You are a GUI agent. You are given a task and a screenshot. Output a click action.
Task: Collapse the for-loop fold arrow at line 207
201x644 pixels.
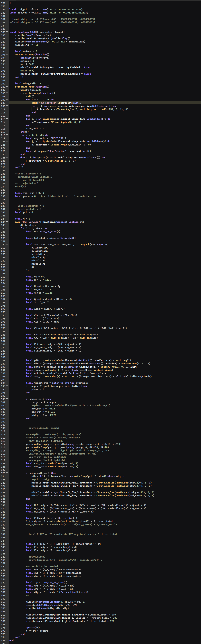(7, 99)
